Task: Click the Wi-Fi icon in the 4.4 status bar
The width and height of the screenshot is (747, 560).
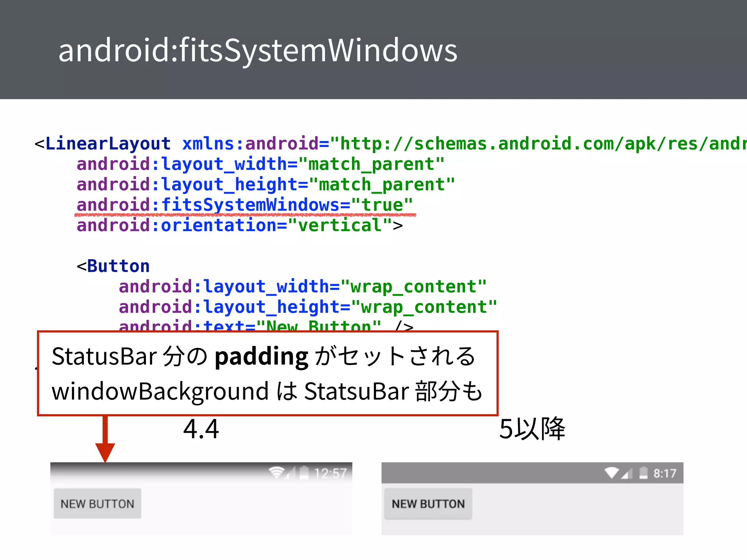Action: click(276, 473)
